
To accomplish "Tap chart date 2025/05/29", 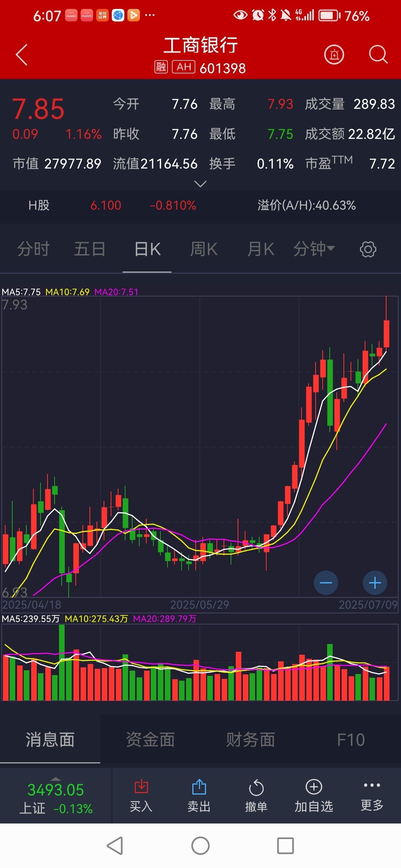I will click(200, 605).
